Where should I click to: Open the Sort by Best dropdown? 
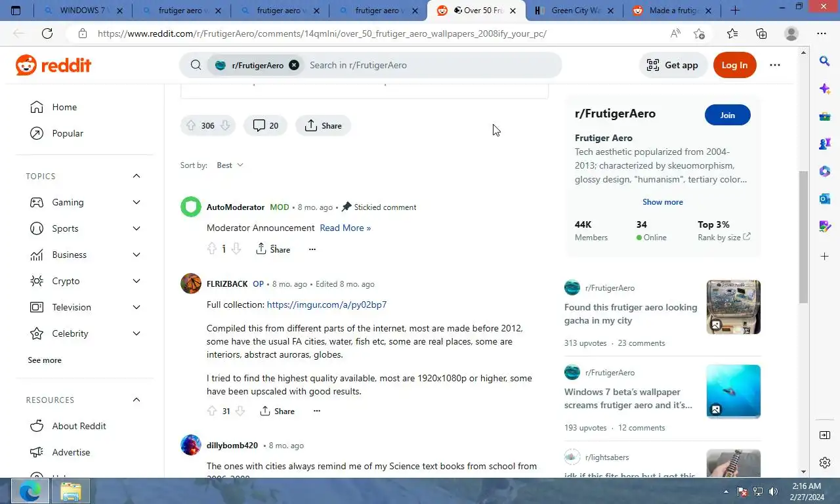point(230,165)
